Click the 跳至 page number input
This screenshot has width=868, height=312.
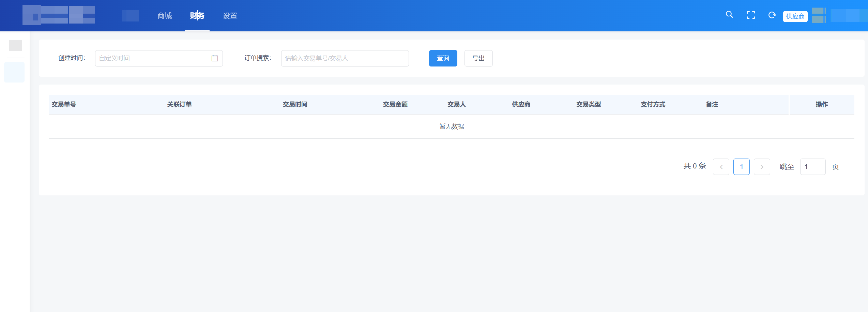pyautogui.click(x=812, y=167)
